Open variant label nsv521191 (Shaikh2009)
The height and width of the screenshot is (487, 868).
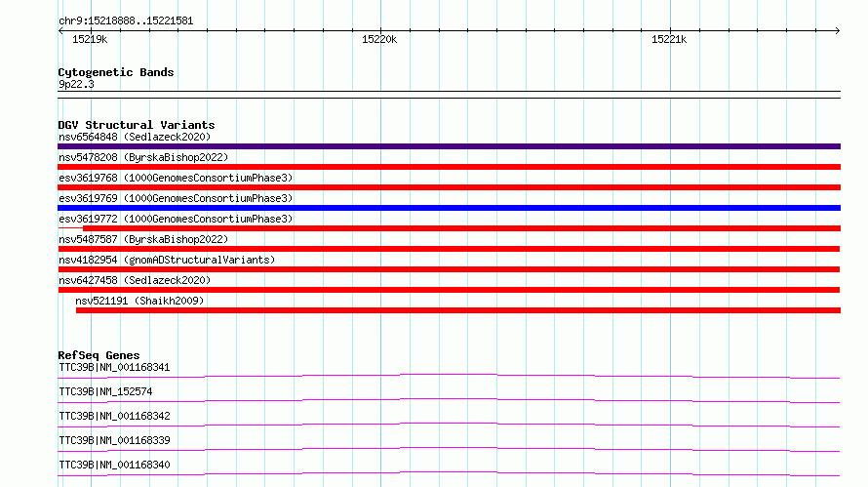139,301
